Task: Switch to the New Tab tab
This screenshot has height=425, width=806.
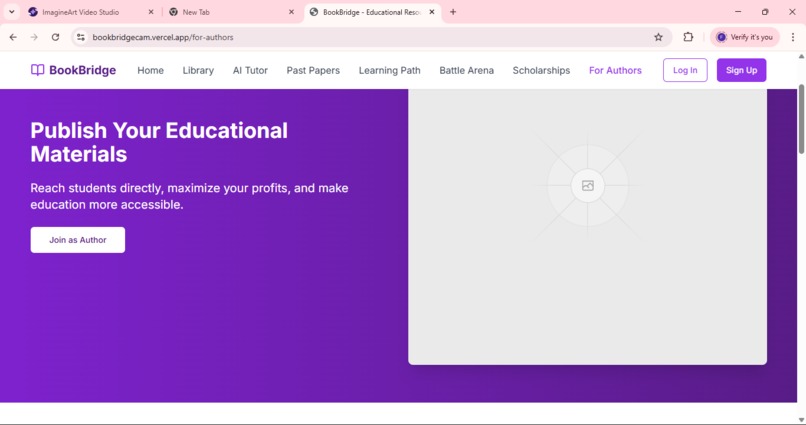Action: (x=231, y=12)
